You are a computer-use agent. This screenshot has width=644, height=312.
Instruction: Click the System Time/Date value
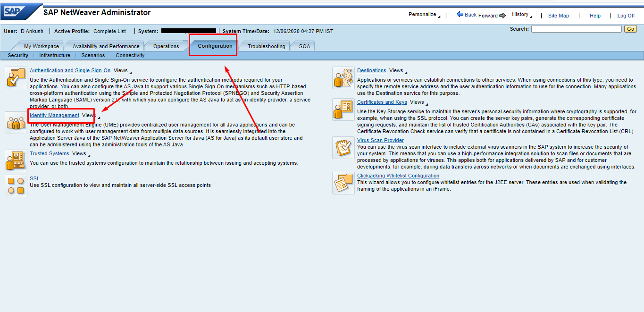pyautogui.click(x=303, y=31)
